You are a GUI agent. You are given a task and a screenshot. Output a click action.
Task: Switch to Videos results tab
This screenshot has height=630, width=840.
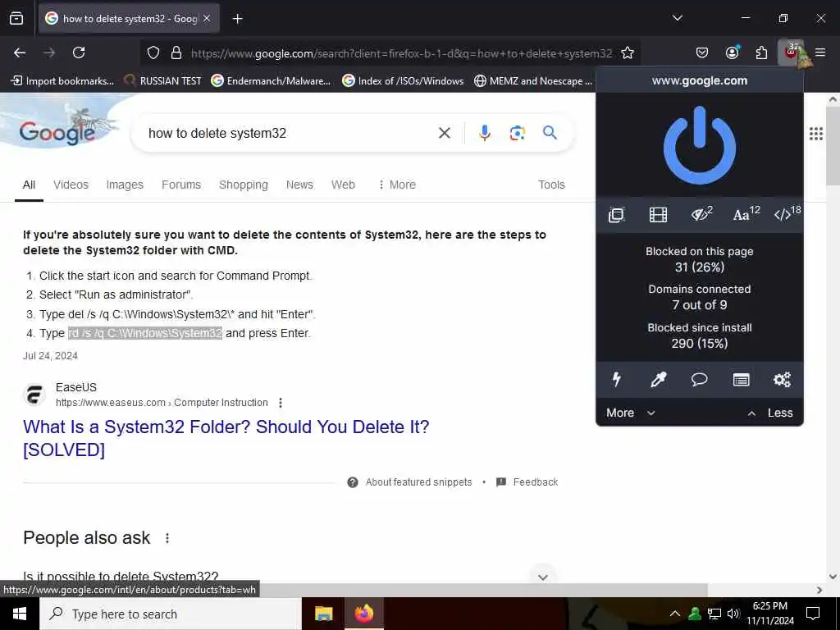pos(71,185)
